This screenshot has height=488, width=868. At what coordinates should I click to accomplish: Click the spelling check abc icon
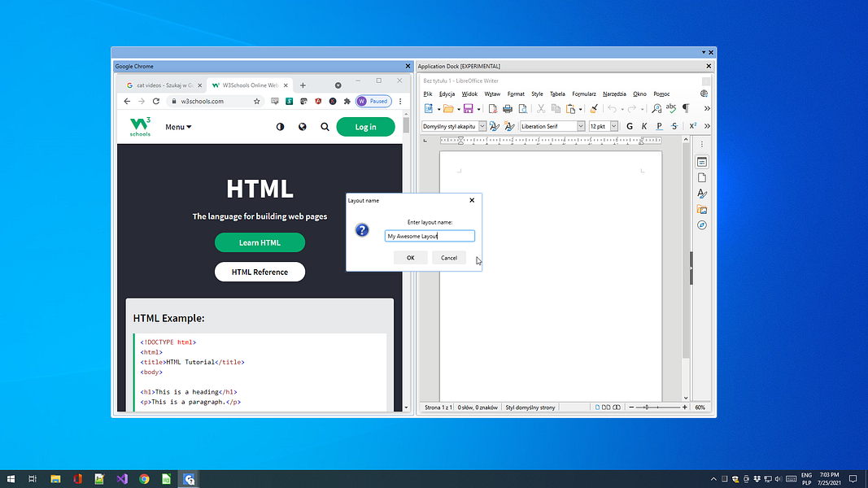pyautogui.click(x=671, y=108)
